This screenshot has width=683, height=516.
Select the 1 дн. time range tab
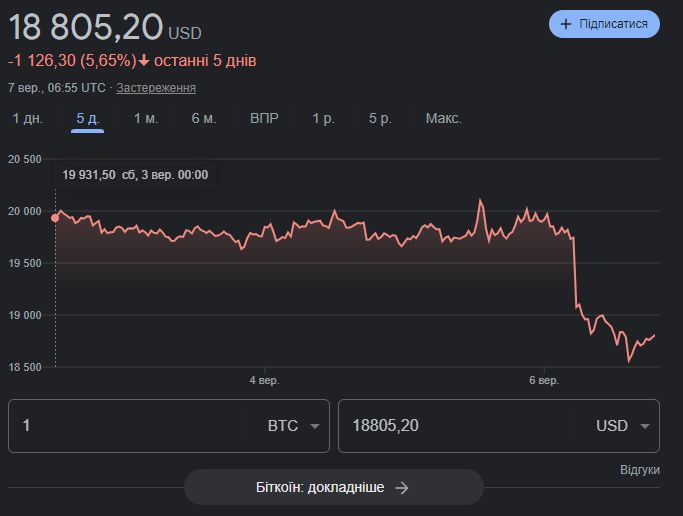click(27, 118)
